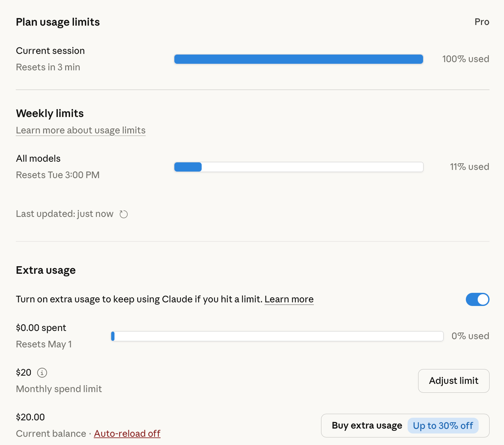The height and width of the screenshot is (445, 504).
Task: Click the Adjust limit button
Action: [454, 381]
